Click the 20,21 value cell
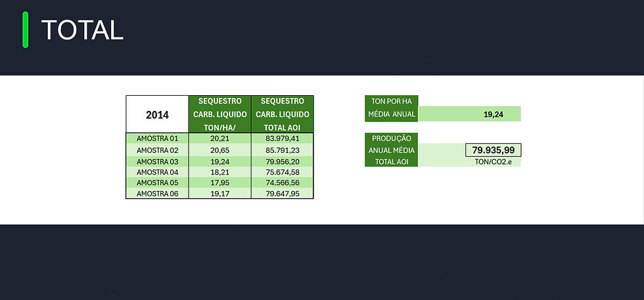Screen dimensions: 644x300 click(x=219, y=139)
